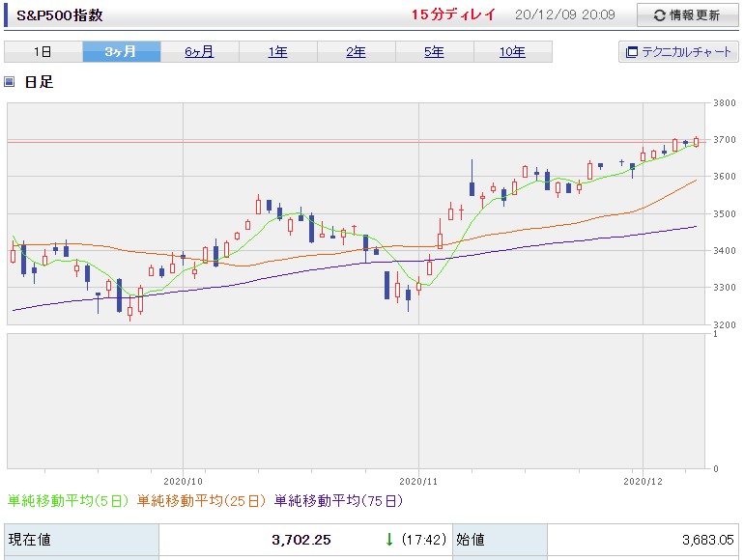Viewport: 744px width, 560px height.
Task: Click the 3200 price axis label
Action: (x=724, y=324)
